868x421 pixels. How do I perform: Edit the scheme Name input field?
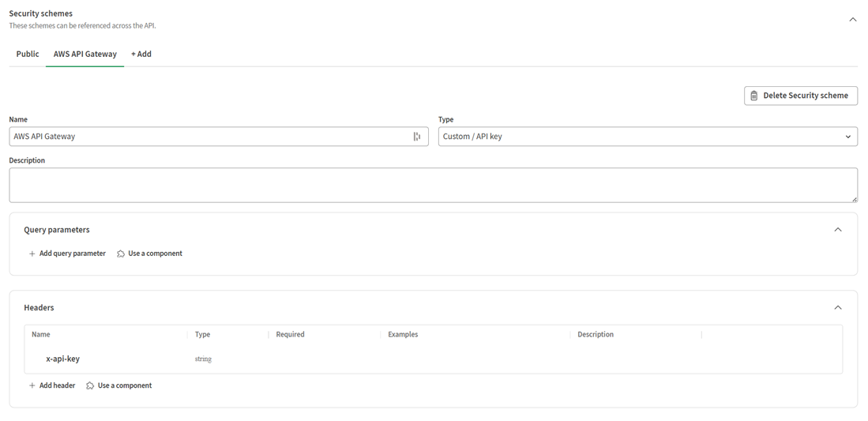click(x=219, y=137)
